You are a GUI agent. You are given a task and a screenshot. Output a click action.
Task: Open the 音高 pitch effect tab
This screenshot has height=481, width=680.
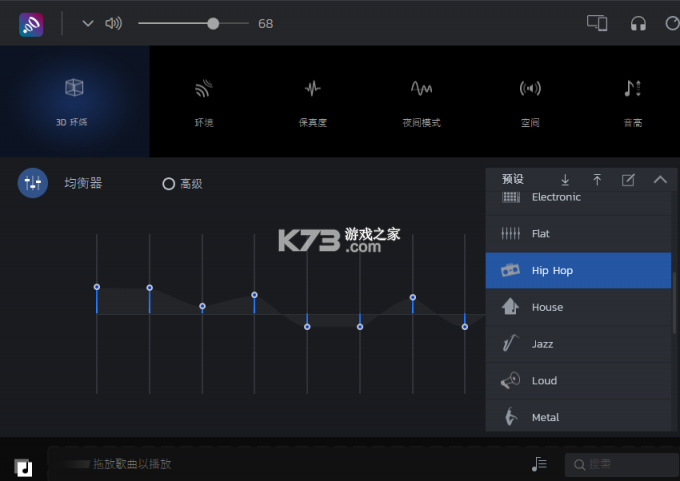[x=633, y=102]
